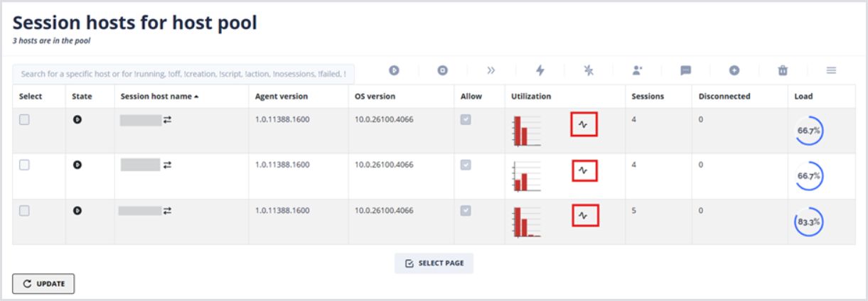This screenshot has height=301, width=868.
Task: Click the start hosts play icon in toolbar
Action: 393,70
